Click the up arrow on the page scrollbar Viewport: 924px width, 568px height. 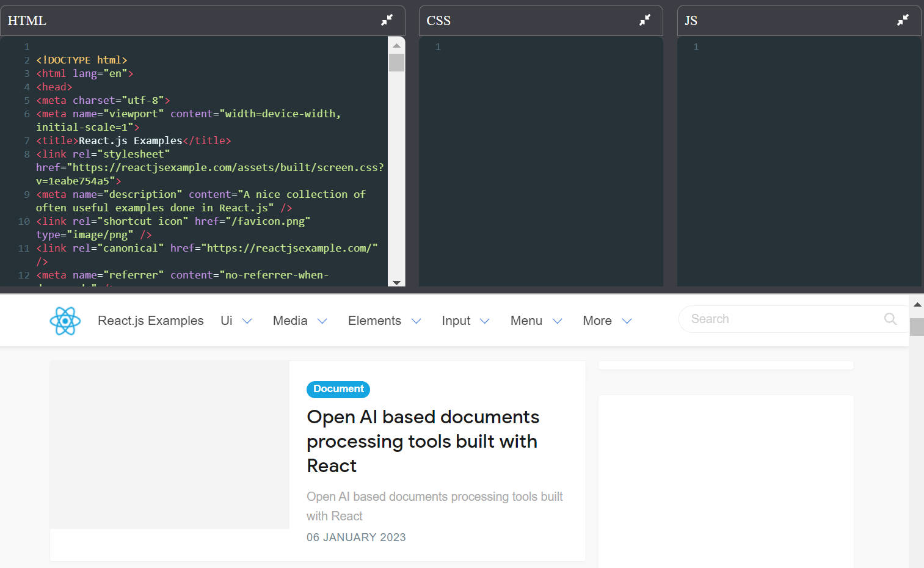(x=917, y=304)
